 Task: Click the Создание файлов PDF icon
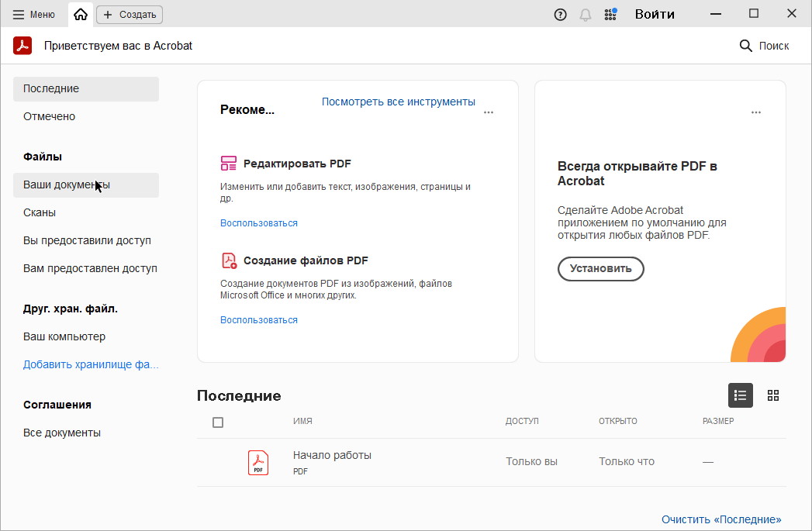click(229, 260)
